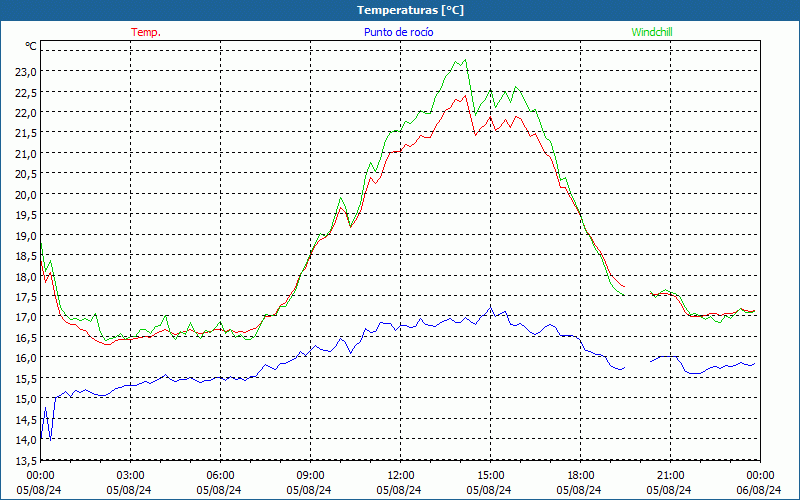Click the 14,0 y-axis label
800x500 pixels.
(x=26, y=439)
